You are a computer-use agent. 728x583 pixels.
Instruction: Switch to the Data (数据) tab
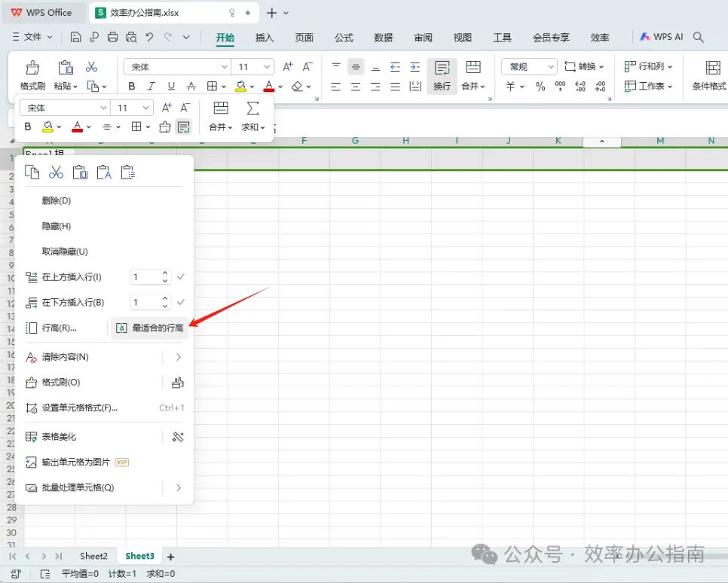(384, 38)
